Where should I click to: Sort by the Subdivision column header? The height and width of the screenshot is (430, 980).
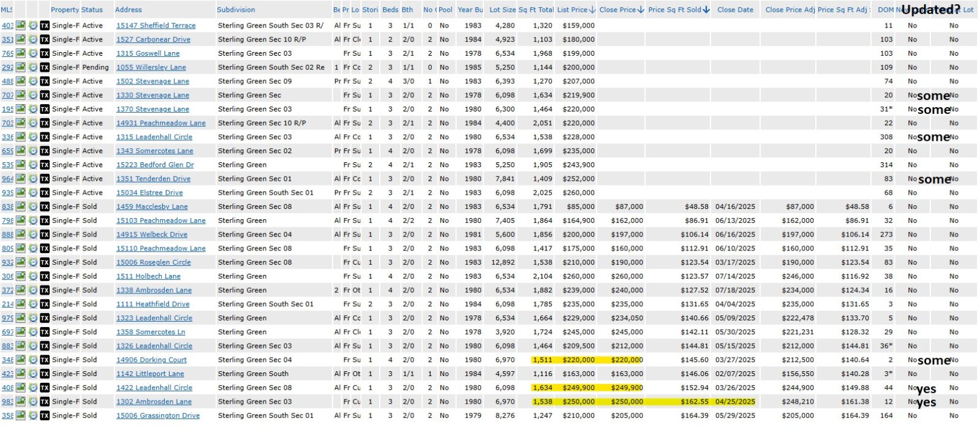point(236,10)
